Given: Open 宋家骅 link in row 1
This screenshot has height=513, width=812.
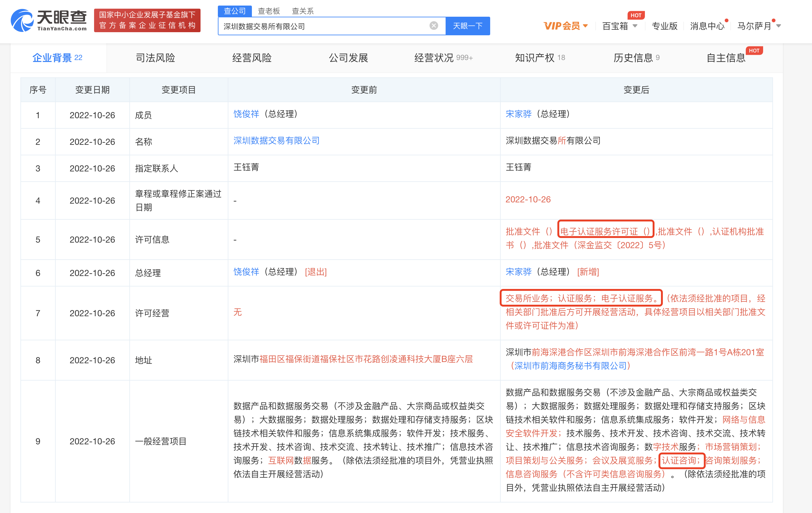Looking at the screenshot, I should pyautogui.click(x=518, y=114).
